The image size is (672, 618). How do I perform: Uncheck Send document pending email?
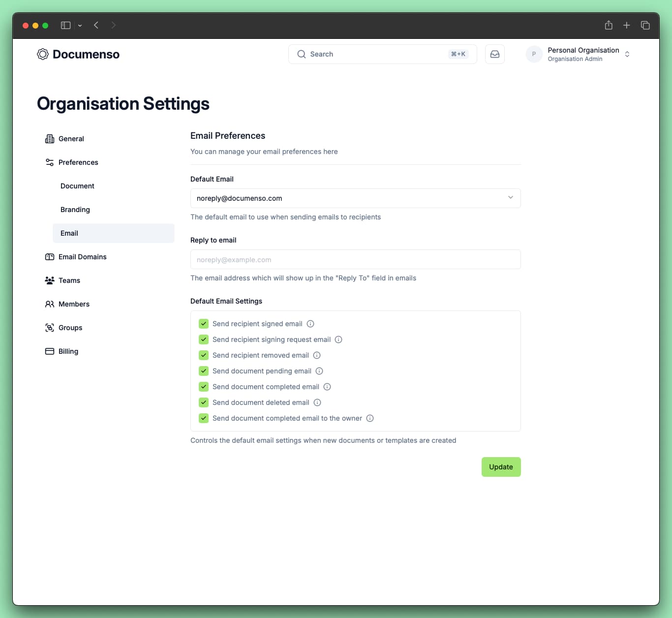coord(203,371)
